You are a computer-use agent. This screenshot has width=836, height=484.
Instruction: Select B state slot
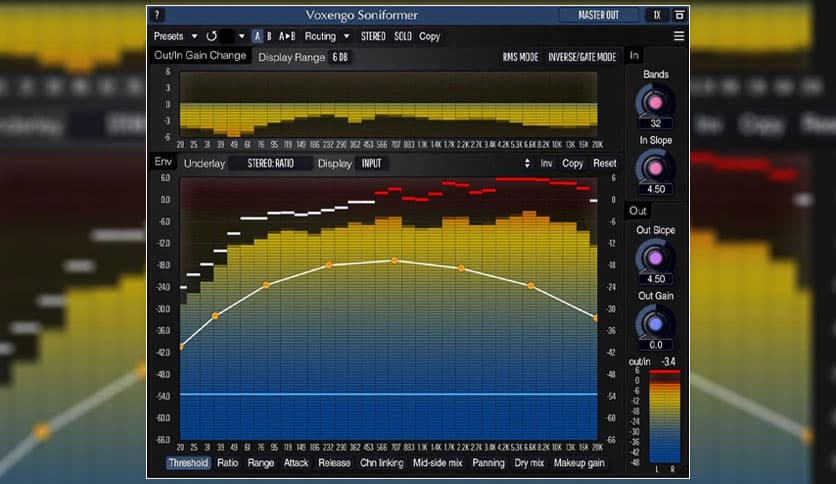(x=269, y=36)
